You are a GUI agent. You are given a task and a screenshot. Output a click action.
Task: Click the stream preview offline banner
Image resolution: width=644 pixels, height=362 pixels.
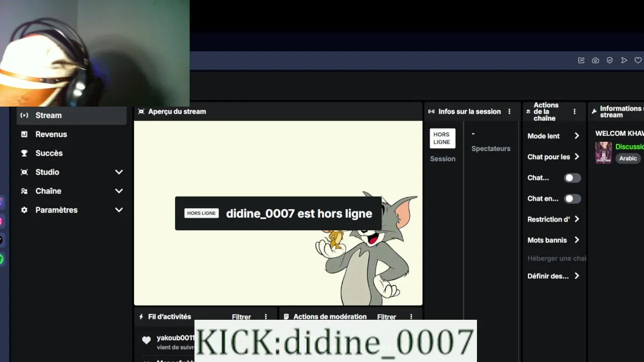(x=278, y=213)
